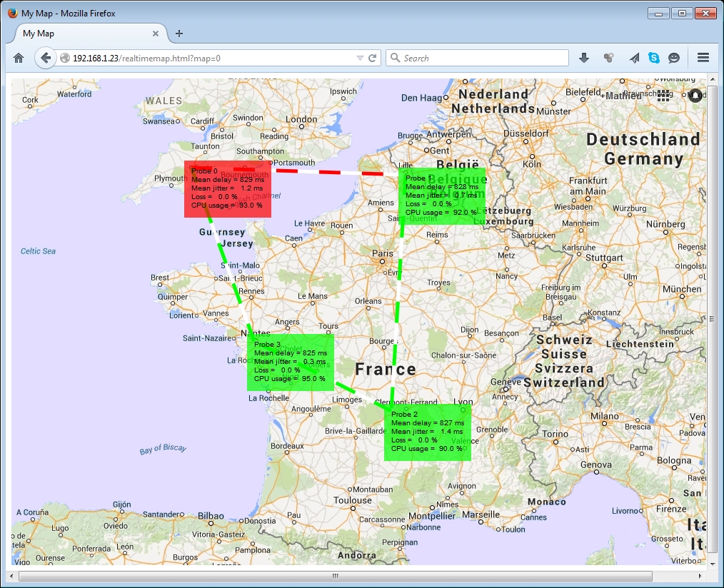Open the Firefox hamburger menu
Image resolution: width=724 pixels, height=588 pixels.
pos(703,59)
